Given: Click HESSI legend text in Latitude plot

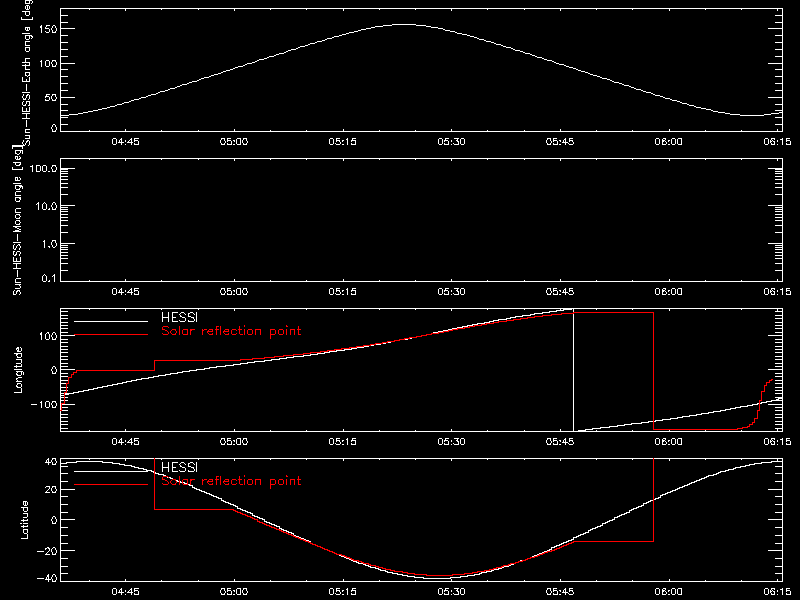Looking at the screenshot, I should pyautogui.click(x=179, y=467).
